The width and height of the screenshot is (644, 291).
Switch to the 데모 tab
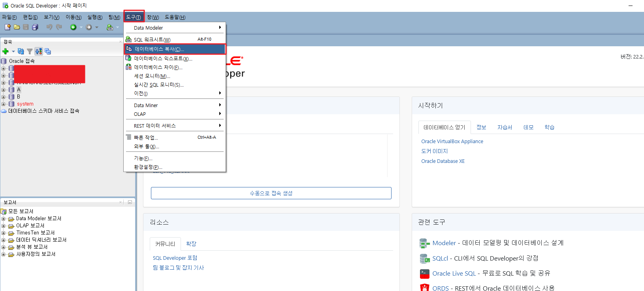click(528, 127)
